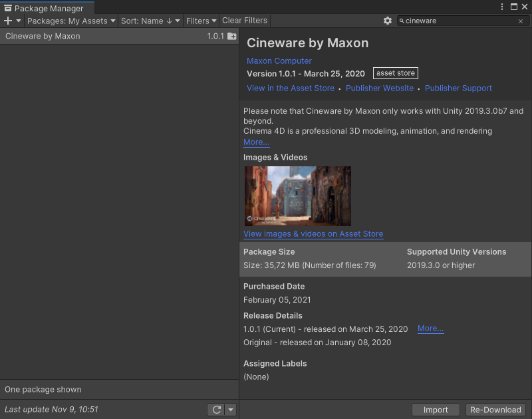Click the Version 1.0.1 - March 25, 2020 text
The height and width of the screenshot is (419, 532).
coord(306,74)
